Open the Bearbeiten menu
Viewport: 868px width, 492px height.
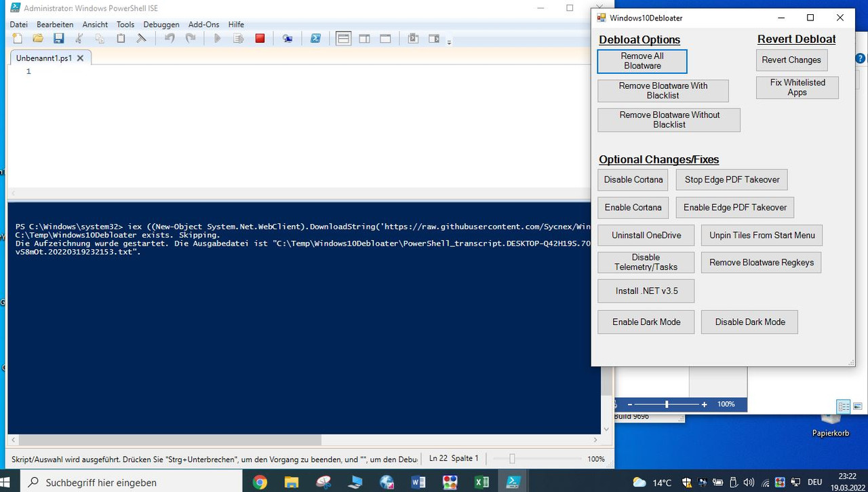tap(55, 24)
